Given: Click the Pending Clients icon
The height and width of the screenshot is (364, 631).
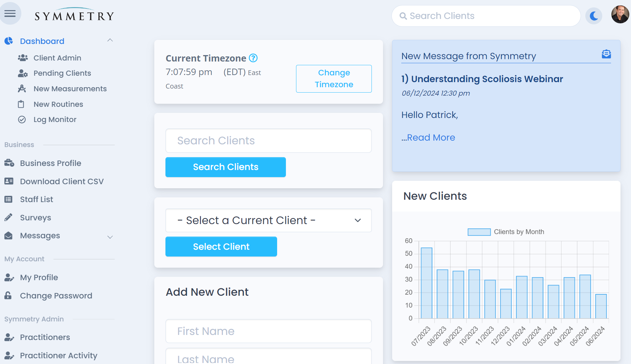Looking at the screenshot, I should click(23, 73).
